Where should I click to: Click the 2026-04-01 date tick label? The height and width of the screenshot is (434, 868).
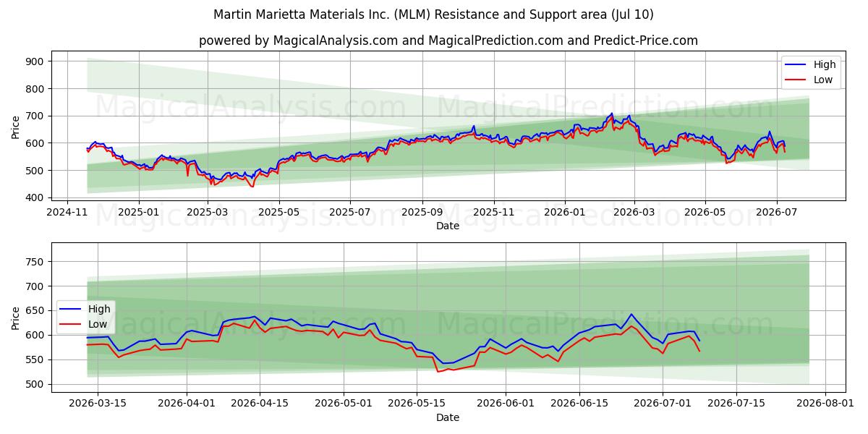pyautogui.click(x=187, y=404)
